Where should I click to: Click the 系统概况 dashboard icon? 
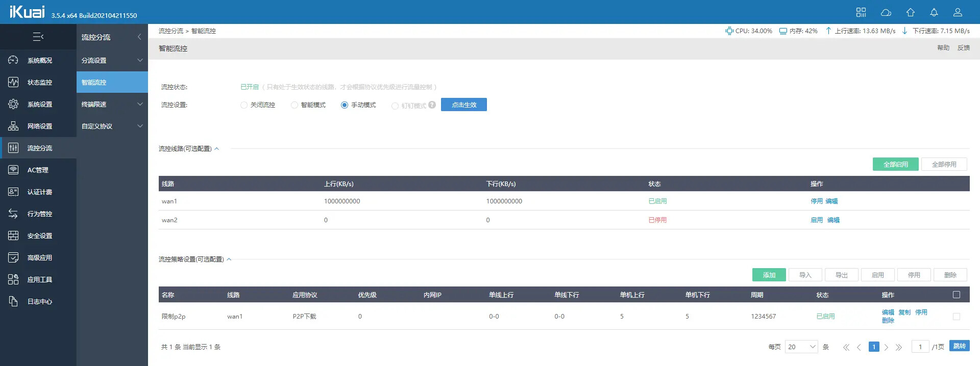pos(13,60)
